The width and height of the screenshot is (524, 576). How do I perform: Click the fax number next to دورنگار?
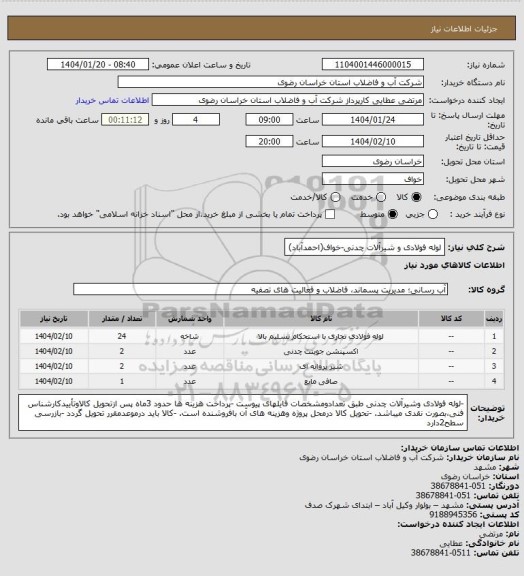click(458, 486)
